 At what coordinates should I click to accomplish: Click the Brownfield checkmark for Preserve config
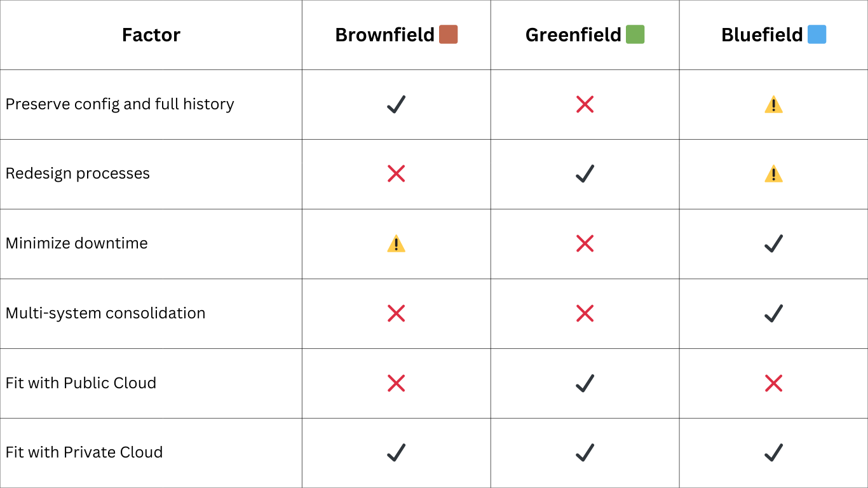point(396,104)
